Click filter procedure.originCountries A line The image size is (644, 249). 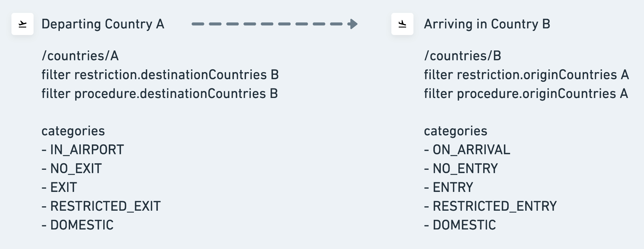526,94
